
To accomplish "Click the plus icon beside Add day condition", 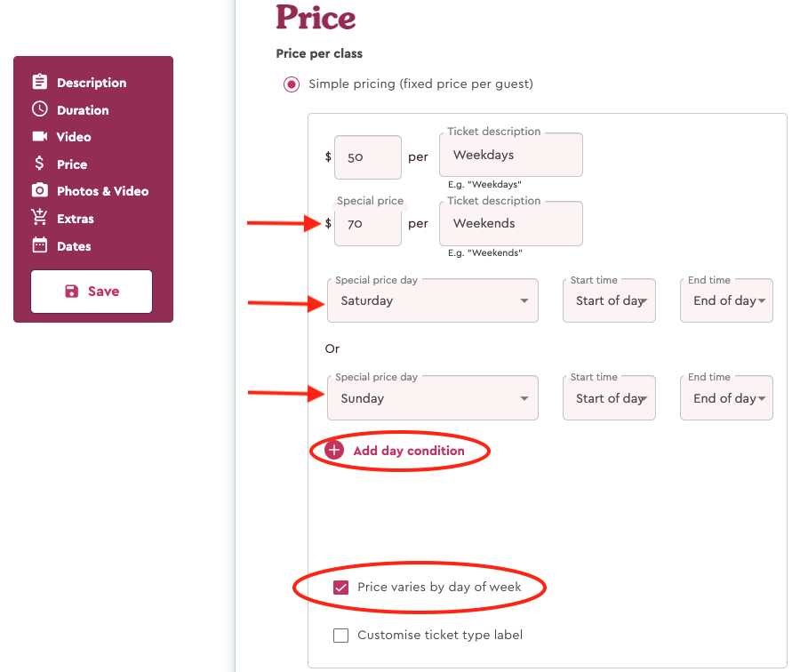I will click(x=334, y=450).
